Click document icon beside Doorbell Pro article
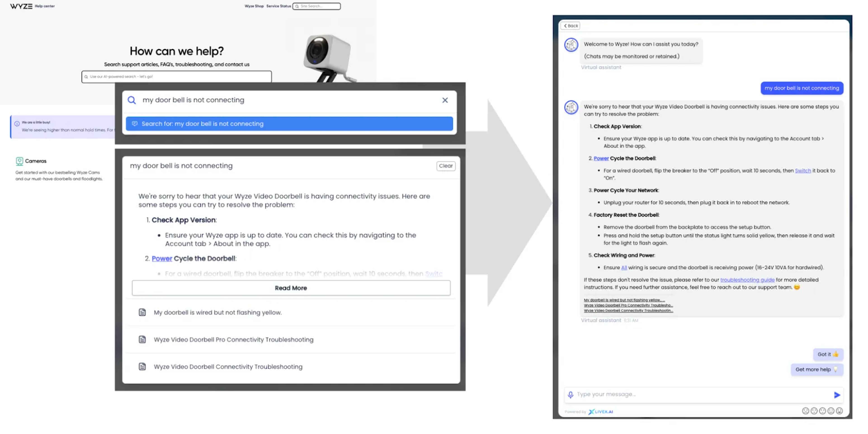Screen dimensions: 868x434 [x=142, y=339]
